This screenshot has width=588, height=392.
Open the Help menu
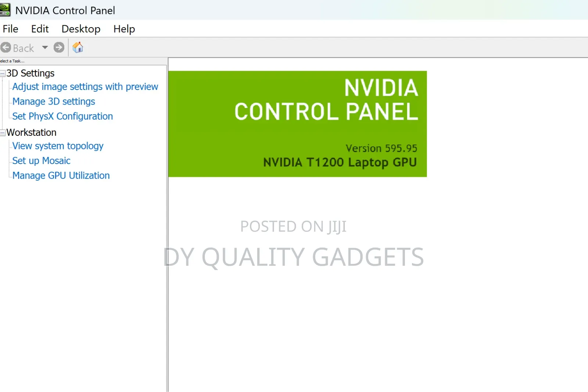coord(124,29)
